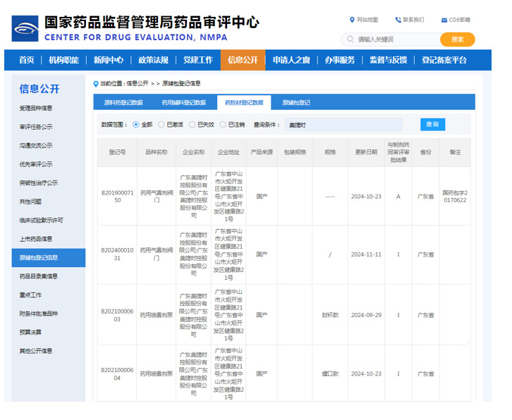The image size is (512, 420).
Task: Click the 查询条件 input field
Action: [343, 125]
